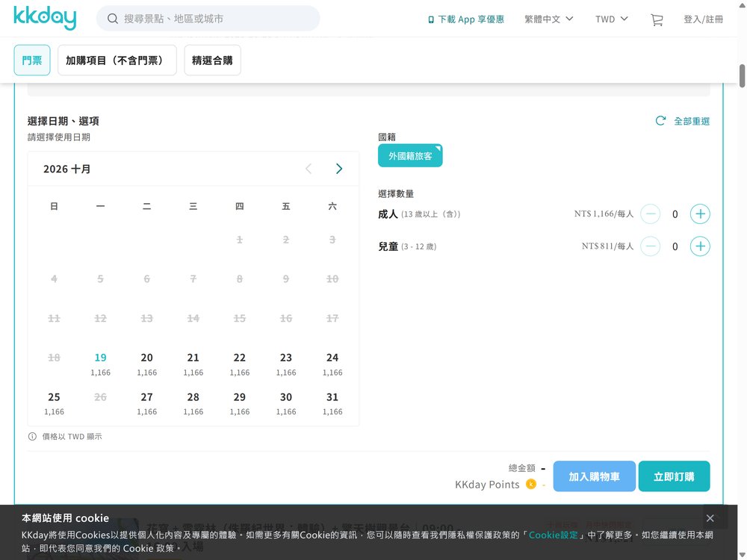The width and height of the screenshot is (747, 560).
Task: Select October 23 in calendar
Action: click(x=286, y=364)
